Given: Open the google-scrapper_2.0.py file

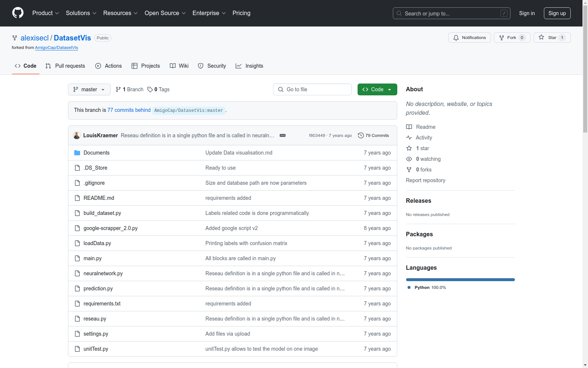Looking at the screenshot, I should pos(111,228).
